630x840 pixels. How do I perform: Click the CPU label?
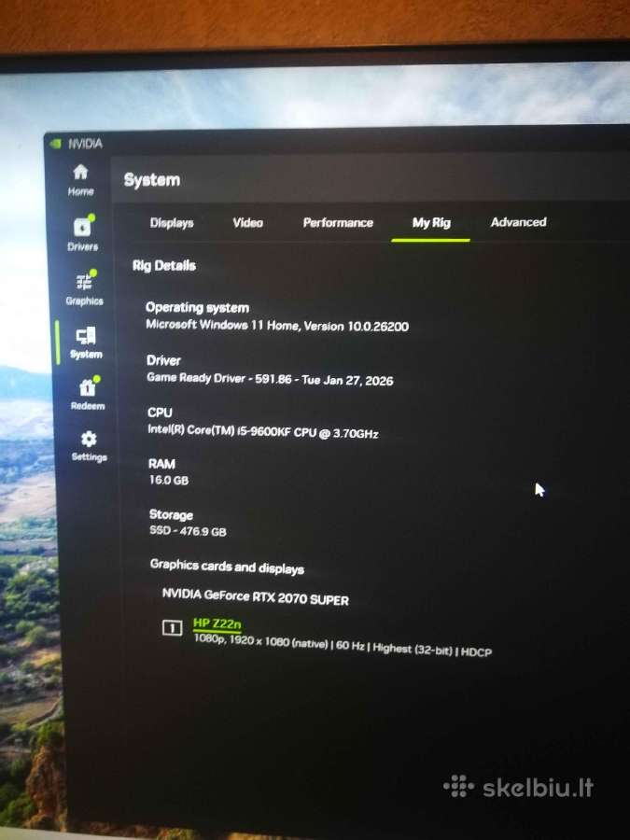160,413
